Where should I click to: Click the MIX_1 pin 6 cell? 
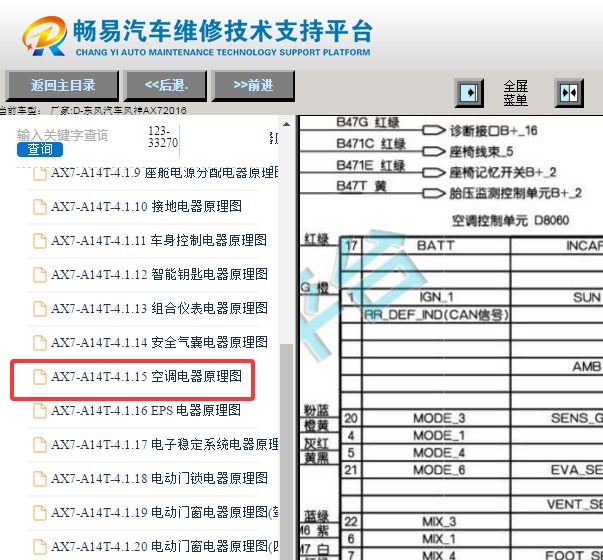point(436,539)
